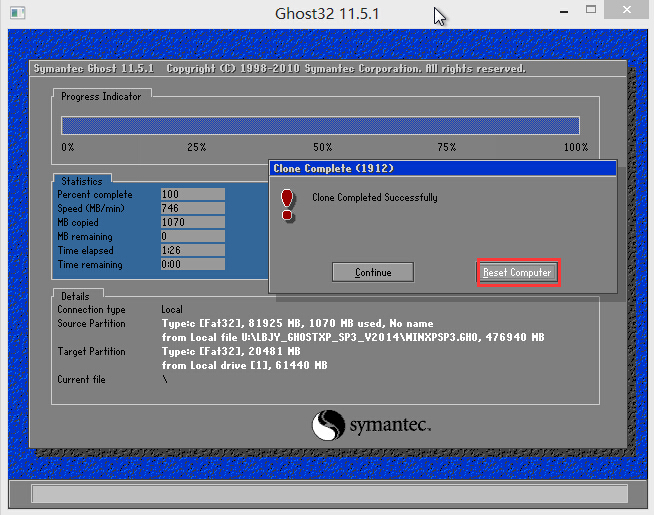Click the 100% progress scale label
Image resolution: width=654 pixels, height=515 pixels.
(x=575, y=147)
